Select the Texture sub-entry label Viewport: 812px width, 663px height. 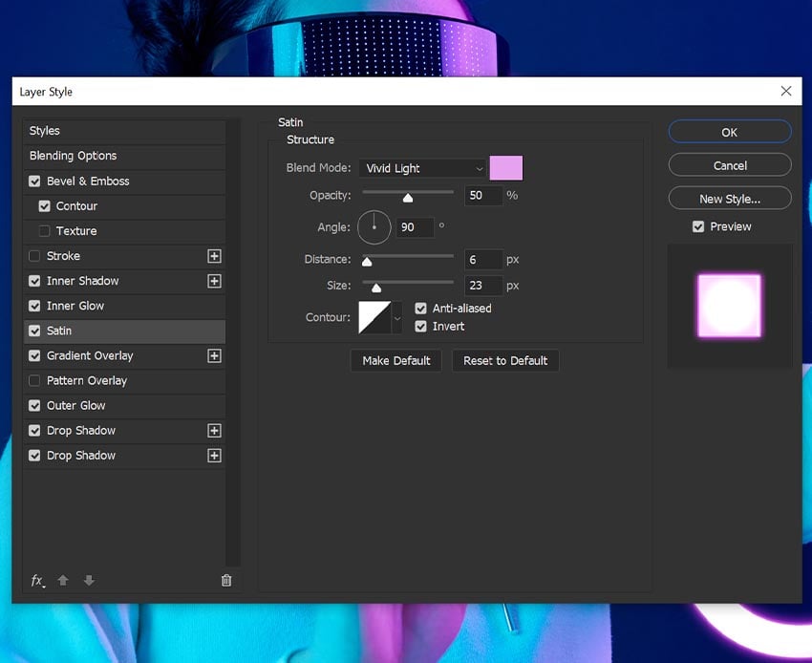(x=76, y=231)
